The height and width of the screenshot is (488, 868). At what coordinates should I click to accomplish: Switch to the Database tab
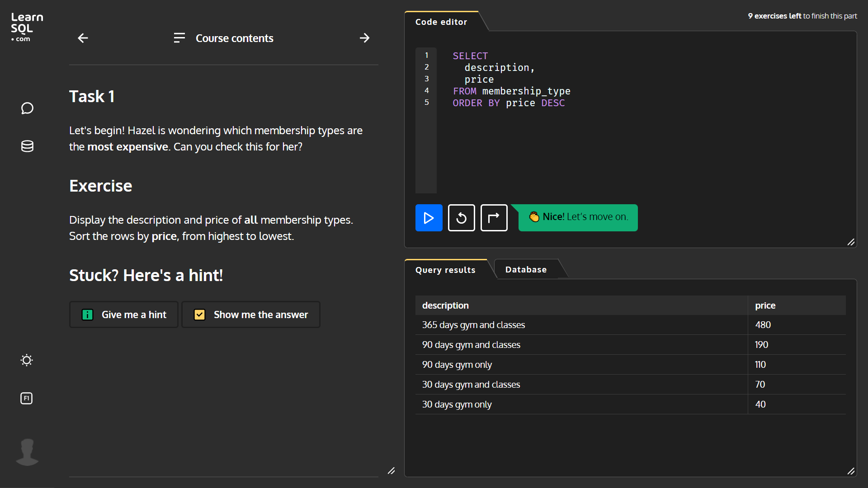point(526,269)
